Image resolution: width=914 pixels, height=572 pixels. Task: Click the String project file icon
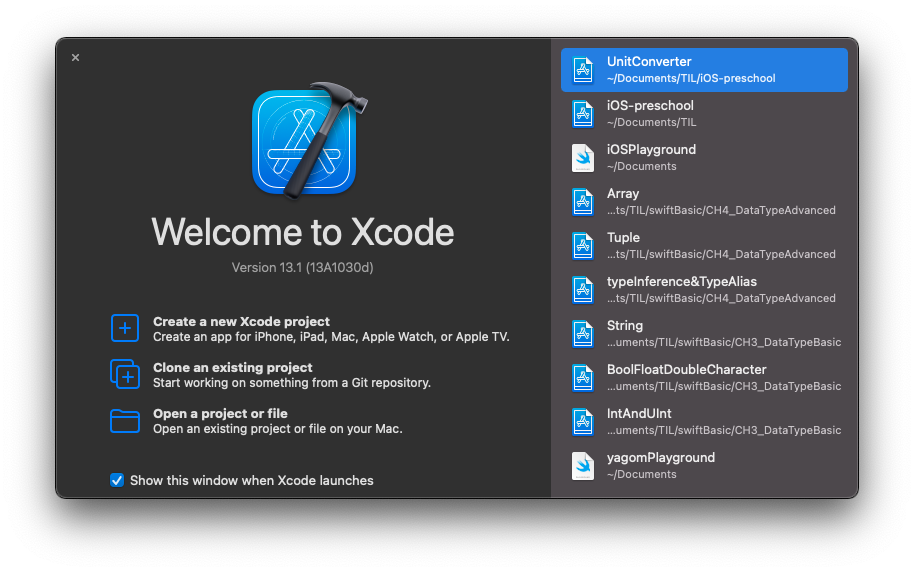[583, 334]
